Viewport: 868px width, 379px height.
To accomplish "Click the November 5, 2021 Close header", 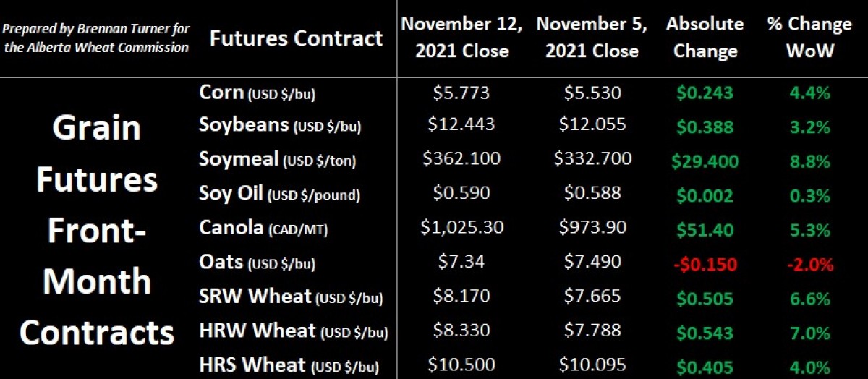I will [x=592, y=38].
